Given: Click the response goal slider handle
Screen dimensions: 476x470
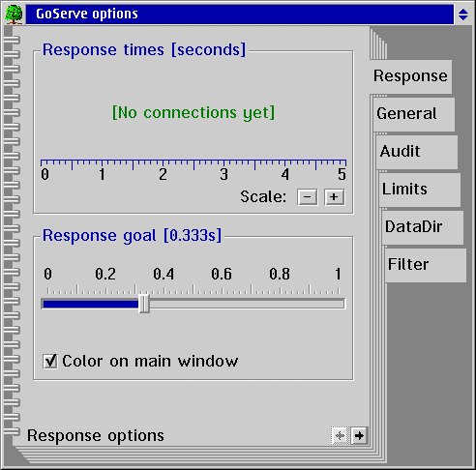Looking at the screenshot, I should click(144, 304).
